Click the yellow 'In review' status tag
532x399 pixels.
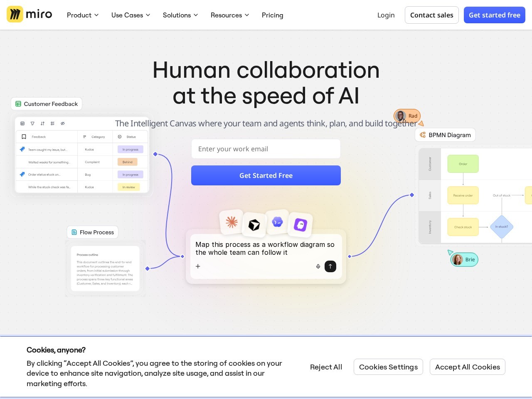pyautogui.click(x=129, y=187)
